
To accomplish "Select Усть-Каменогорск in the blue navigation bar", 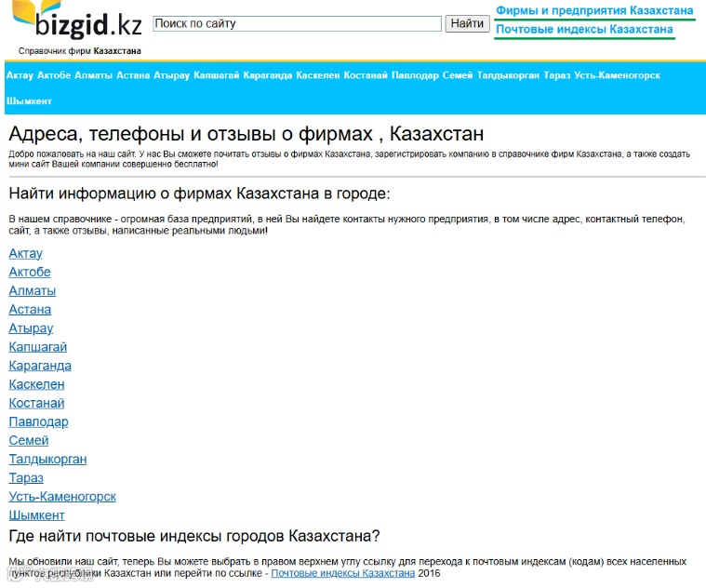I will (617, 75).
